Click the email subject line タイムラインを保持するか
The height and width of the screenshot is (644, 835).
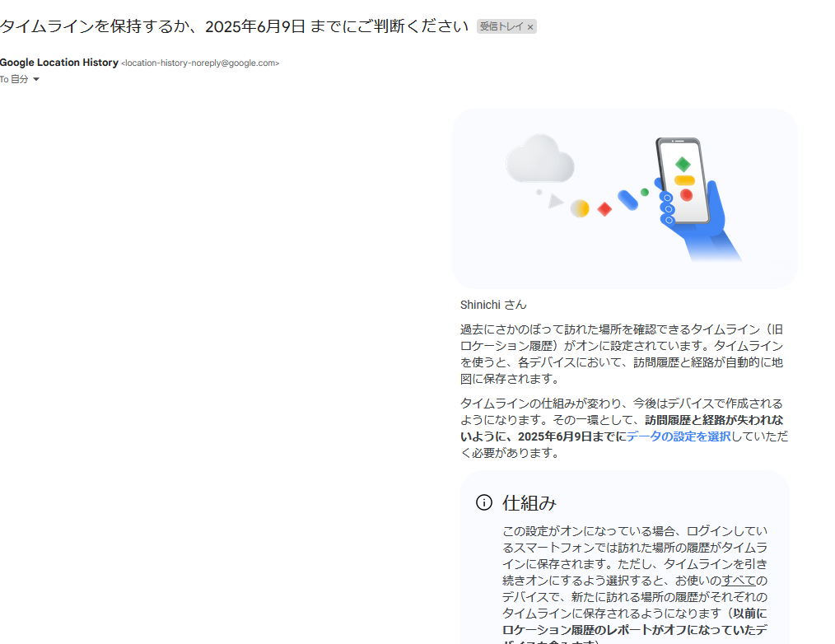click(x=234, y=26)
